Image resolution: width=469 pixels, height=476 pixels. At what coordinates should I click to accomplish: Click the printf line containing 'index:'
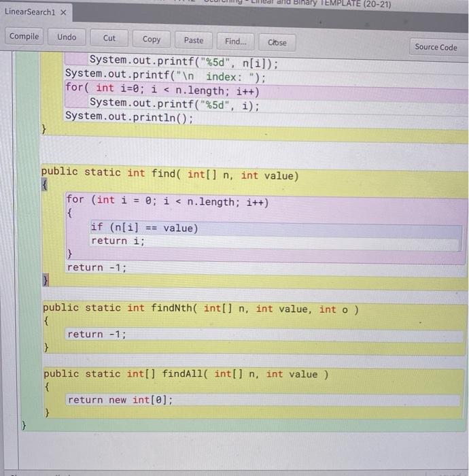165,75
